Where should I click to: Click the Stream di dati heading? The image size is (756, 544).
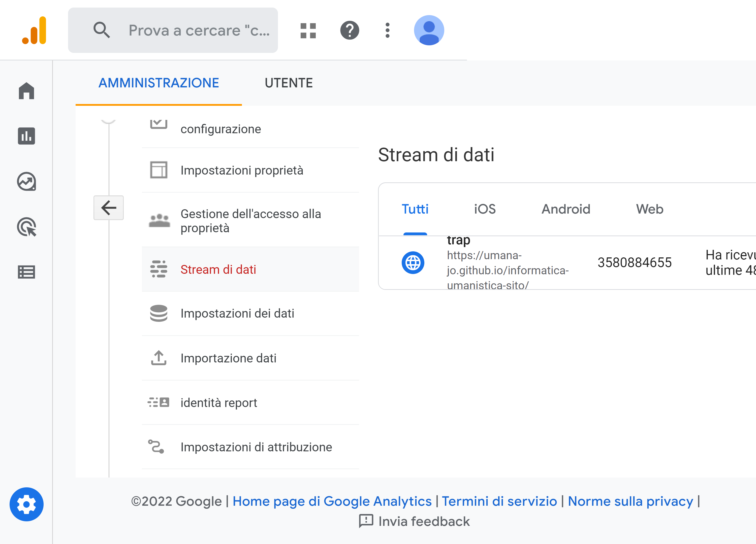click(436, 155)
